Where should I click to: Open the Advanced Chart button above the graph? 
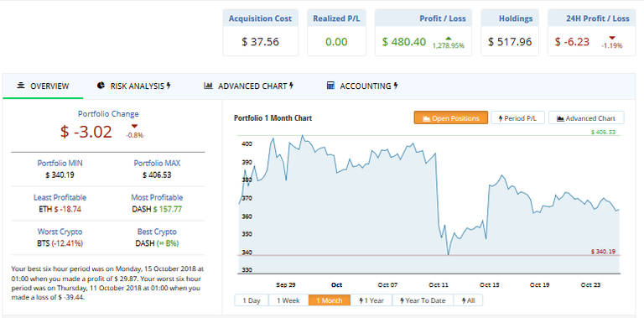point(586,118)
